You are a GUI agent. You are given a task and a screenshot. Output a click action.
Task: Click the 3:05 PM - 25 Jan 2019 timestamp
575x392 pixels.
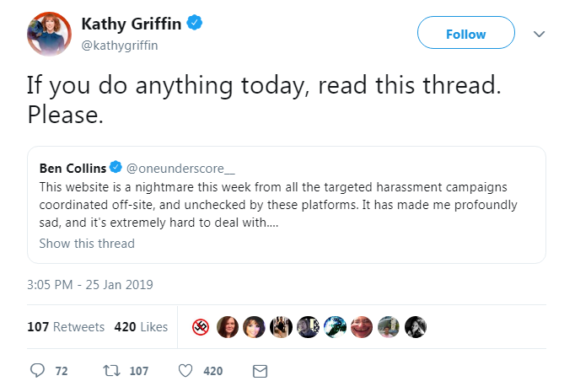click(x=90, y=285)
